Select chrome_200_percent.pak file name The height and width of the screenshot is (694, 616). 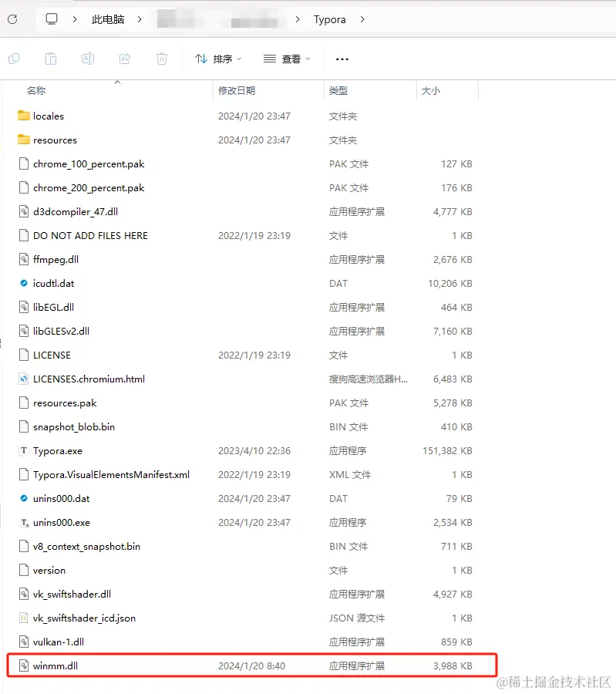pyautogui.click(x=89, y=187)
